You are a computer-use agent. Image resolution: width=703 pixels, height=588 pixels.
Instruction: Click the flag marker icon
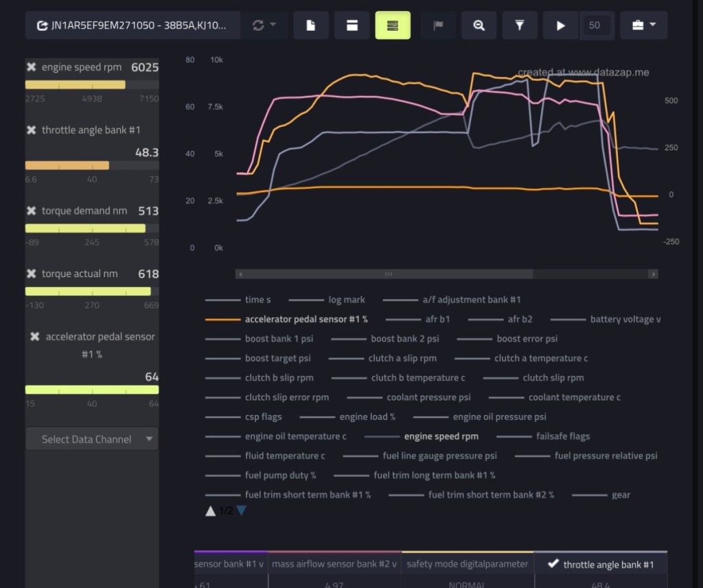click(x=438, y=25)
